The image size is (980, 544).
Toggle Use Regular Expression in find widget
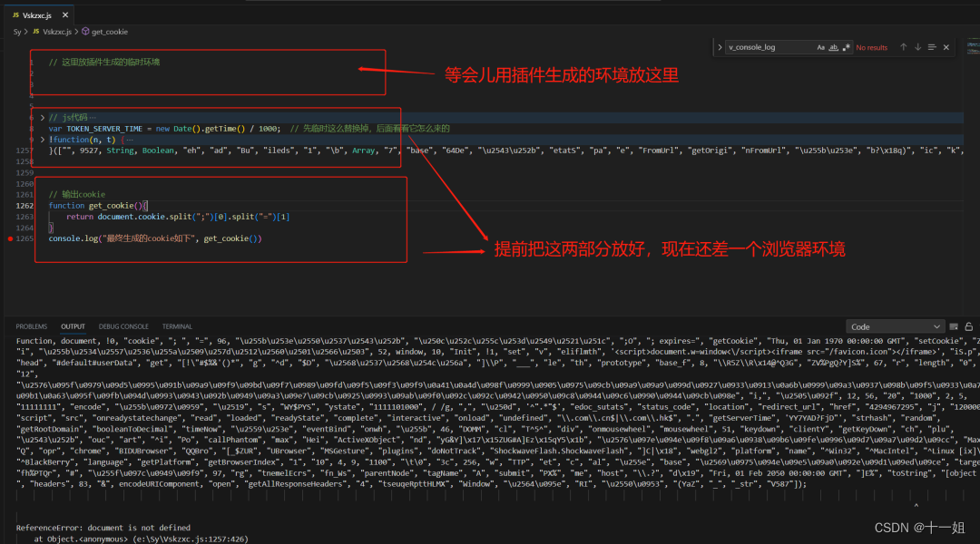[x=847, y=47]
